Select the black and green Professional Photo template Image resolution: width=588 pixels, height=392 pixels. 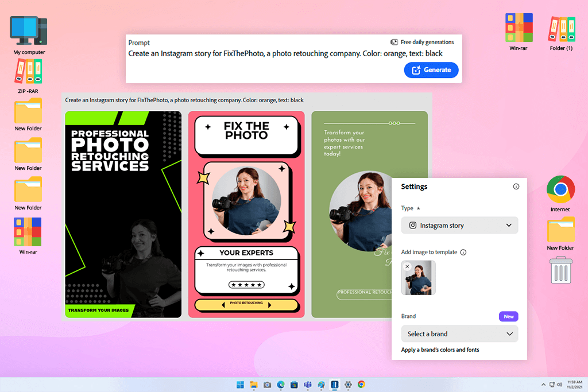pos(123,214)
